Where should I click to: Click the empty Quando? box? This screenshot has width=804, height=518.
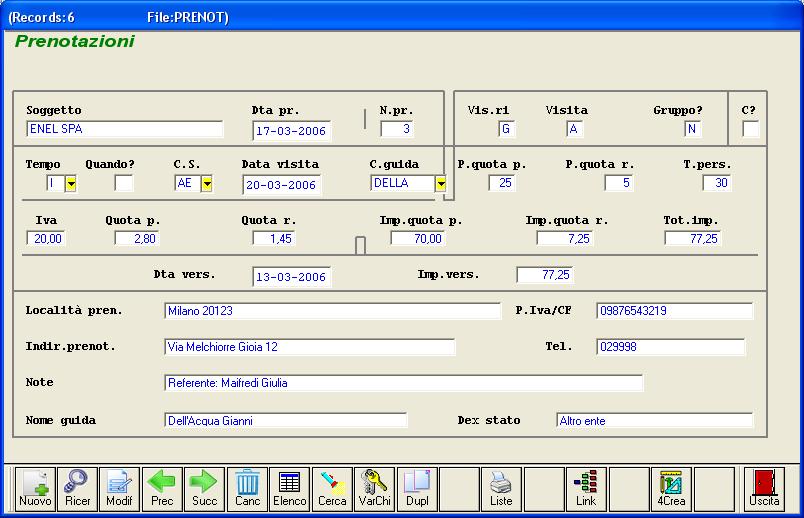point(123,183)
